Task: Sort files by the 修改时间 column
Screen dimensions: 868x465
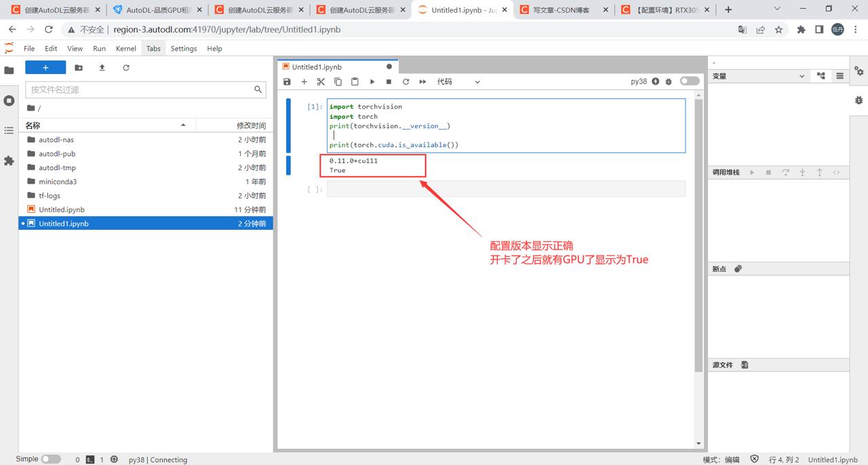Action: coord(235,125)
